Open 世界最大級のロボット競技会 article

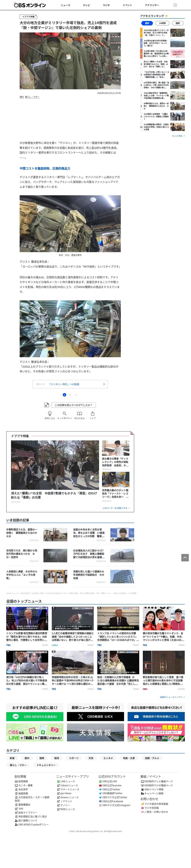(116, 487)
